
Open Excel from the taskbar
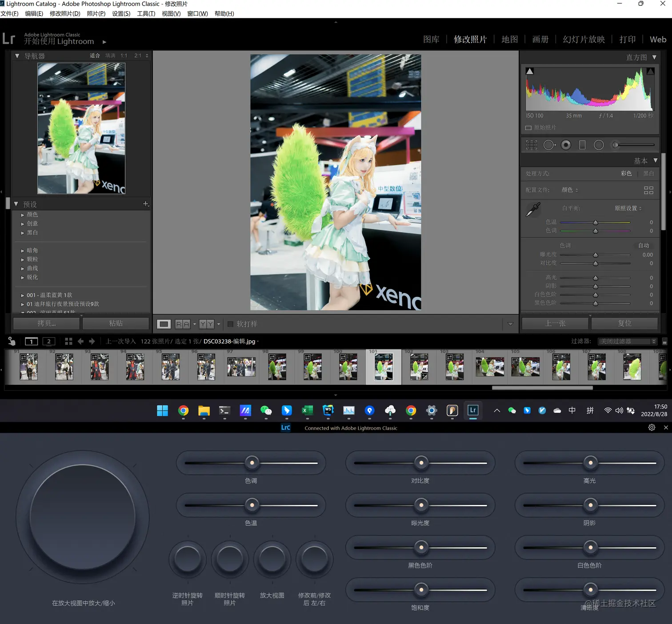pos(308,411)
